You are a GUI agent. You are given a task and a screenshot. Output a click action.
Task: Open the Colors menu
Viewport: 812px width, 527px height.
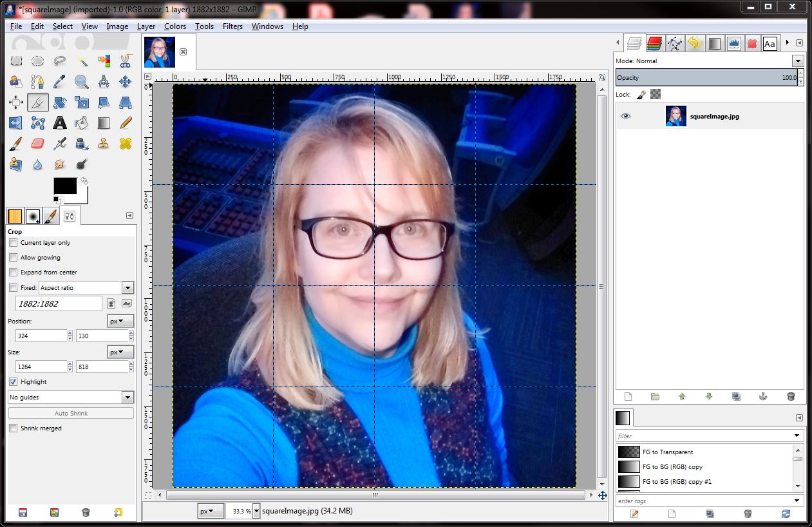(175, 26)
